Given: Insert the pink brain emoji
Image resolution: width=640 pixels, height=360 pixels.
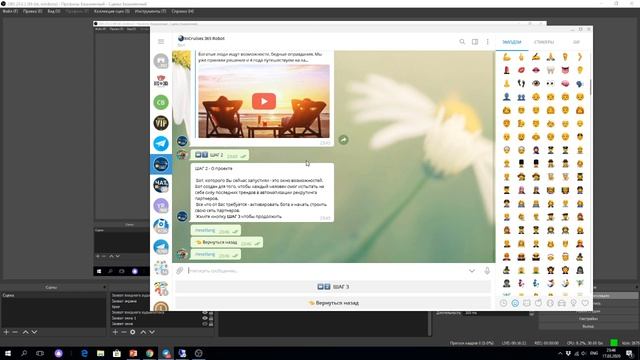Looking at the screenshot, I should point(565,83).
